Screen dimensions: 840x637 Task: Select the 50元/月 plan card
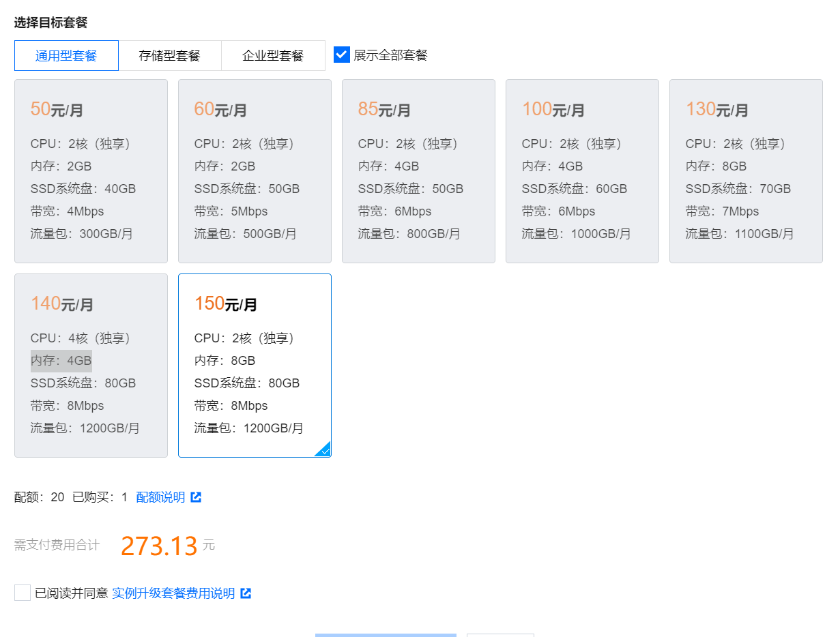click(x=91, y=171)
